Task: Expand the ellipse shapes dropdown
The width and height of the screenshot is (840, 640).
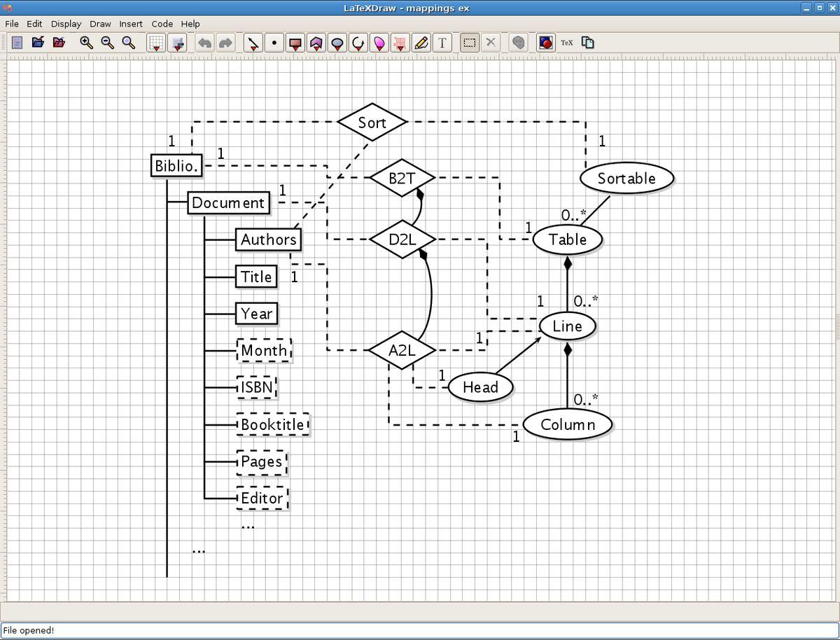Action: click(337, 43)
